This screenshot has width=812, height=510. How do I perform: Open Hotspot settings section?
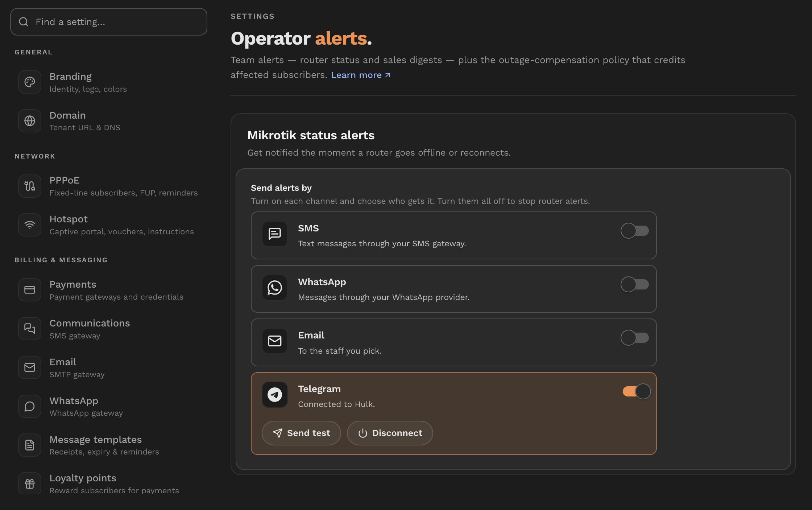pyautogui.click(x=109, y=225)
